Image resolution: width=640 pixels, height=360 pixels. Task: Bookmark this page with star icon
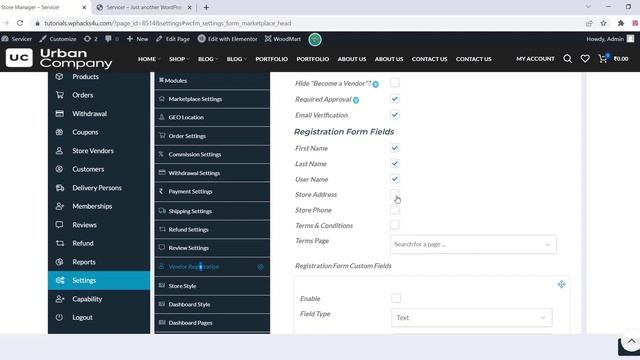click(603, 23)
